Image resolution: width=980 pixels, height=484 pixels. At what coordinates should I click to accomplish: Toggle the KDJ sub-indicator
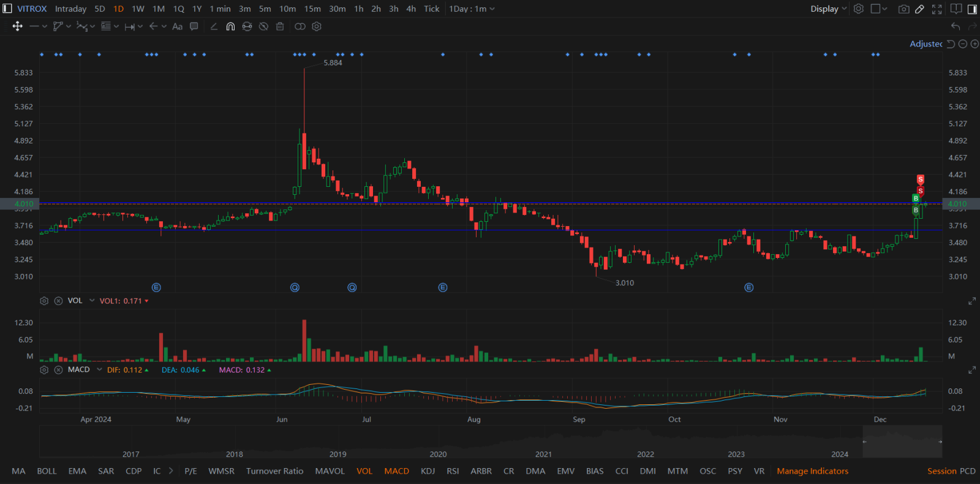click(428, 471)
